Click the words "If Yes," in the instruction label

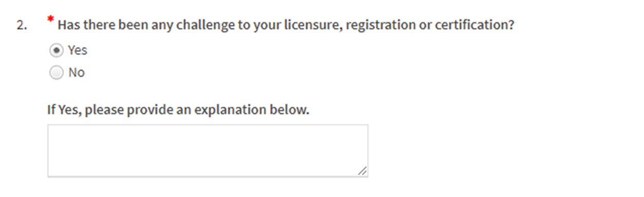click(64, 110)
